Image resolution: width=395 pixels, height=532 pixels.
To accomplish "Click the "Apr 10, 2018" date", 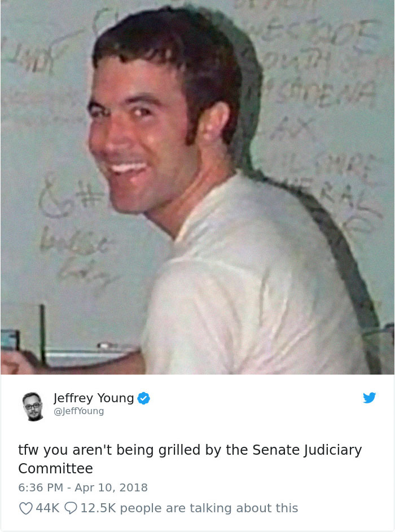I will tap(111, 487).
